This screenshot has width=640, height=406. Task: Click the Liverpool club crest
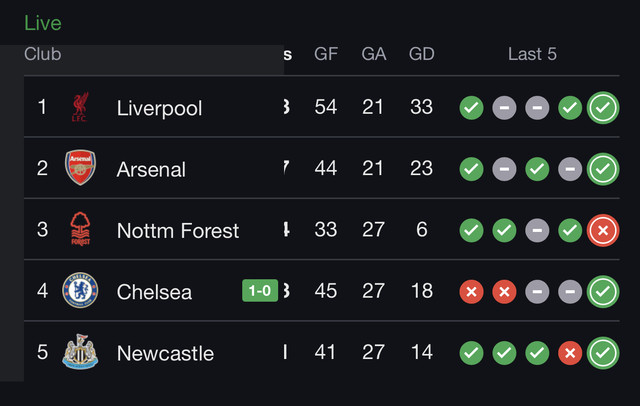(80, 107)
